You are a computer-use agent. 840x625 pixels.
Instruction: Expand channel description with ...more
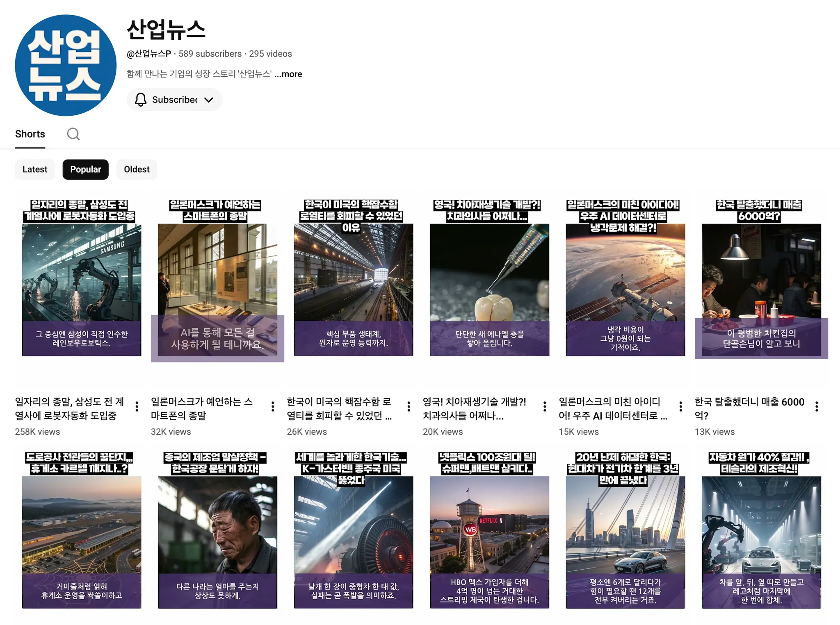point(288,74)
